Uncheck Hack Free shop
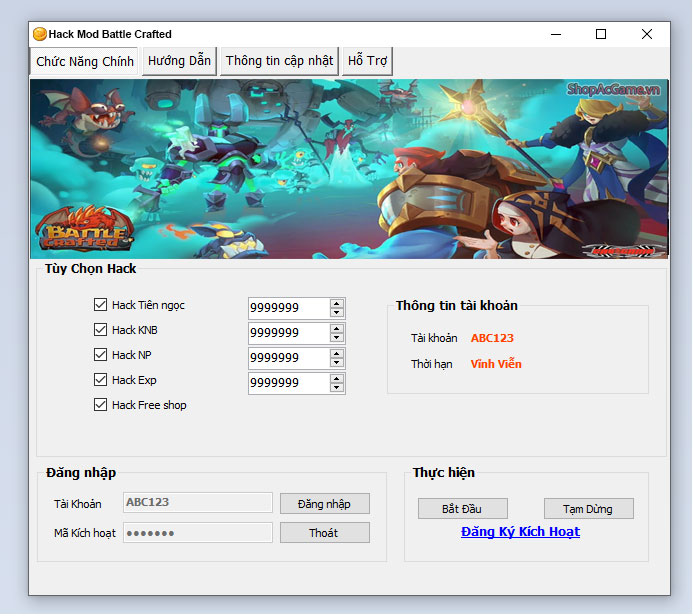The width and height of the screenshot is (693, 616). coord(100,405)
